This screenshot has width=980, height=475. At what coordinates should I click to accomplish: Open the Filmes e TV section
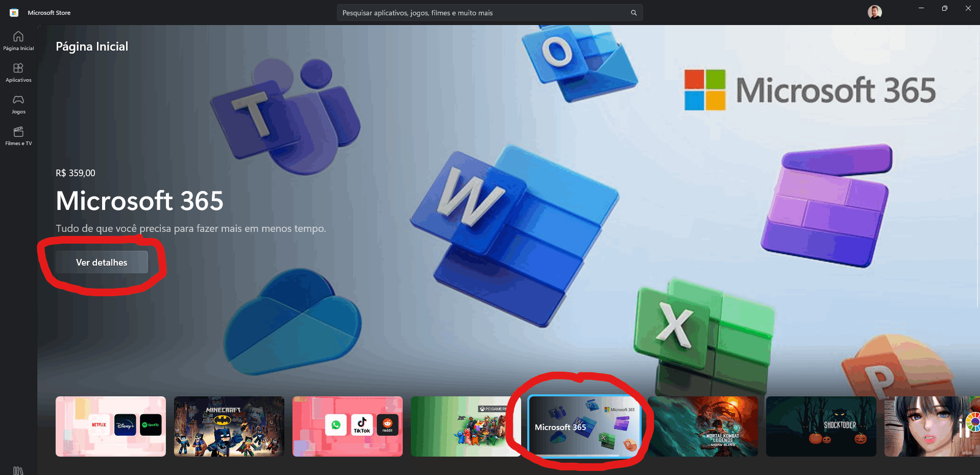(18, 136)
